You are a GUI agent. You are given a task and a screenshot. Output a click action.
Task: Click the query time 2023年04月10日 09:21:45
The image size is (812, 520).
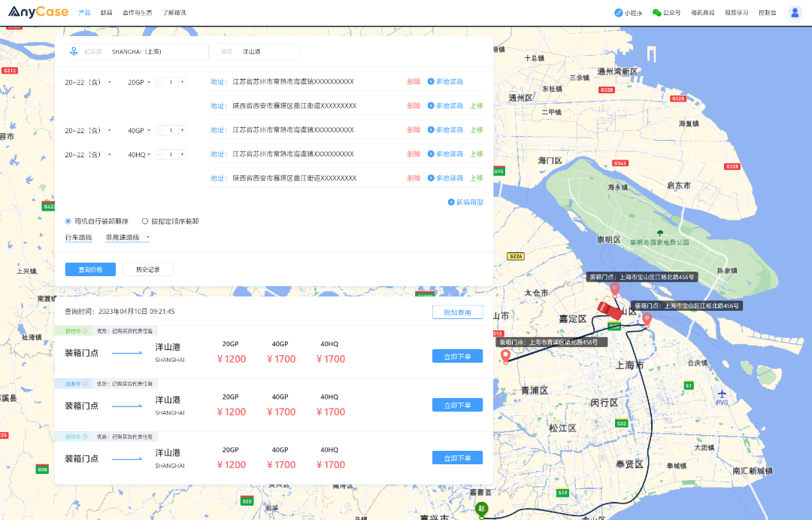[x=137, y=312]
